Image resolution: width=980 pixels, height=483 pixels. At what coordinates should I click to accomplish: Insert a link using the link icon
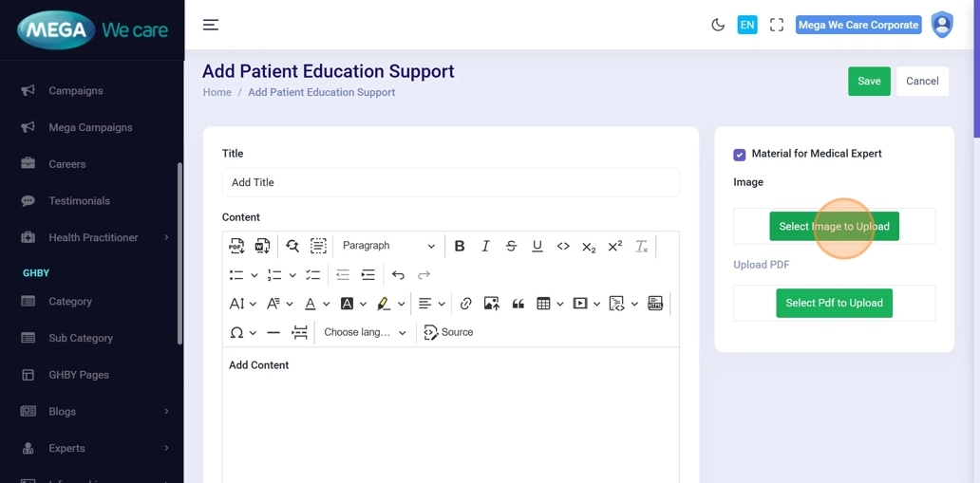click(465, 304)
